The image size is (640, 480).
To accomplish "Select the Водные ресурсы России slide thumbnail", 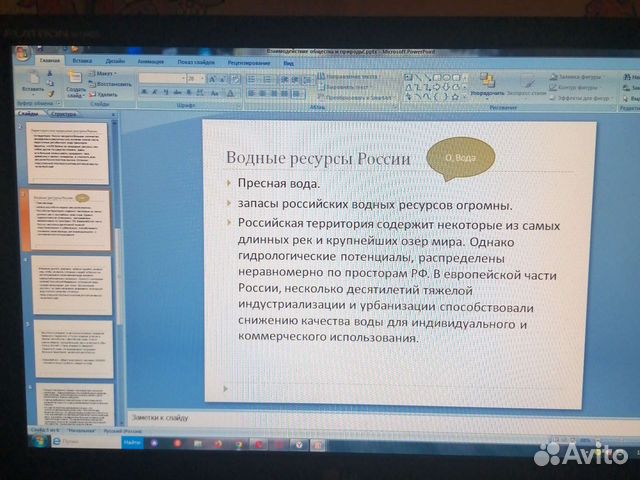I will pyautogui.click(x=70, y=220).
